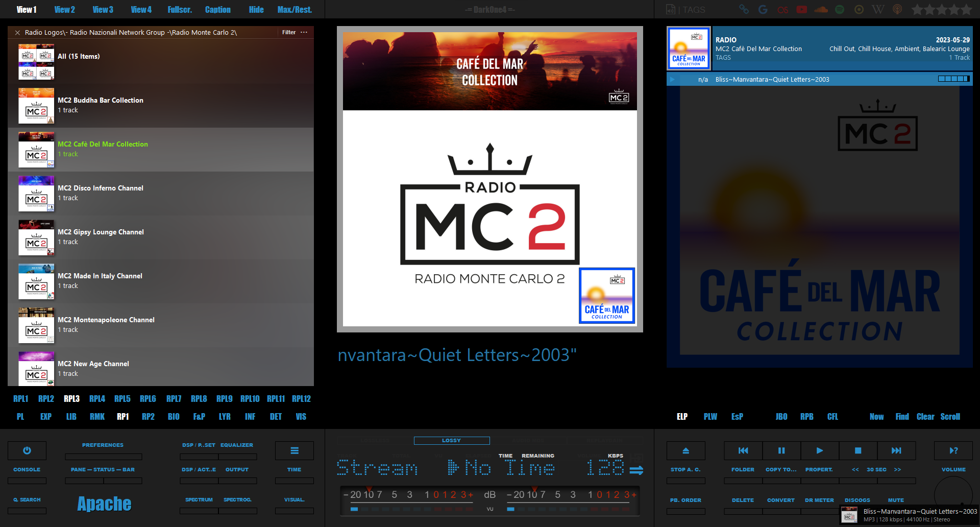Click the DELETE button

coord(743,500)
